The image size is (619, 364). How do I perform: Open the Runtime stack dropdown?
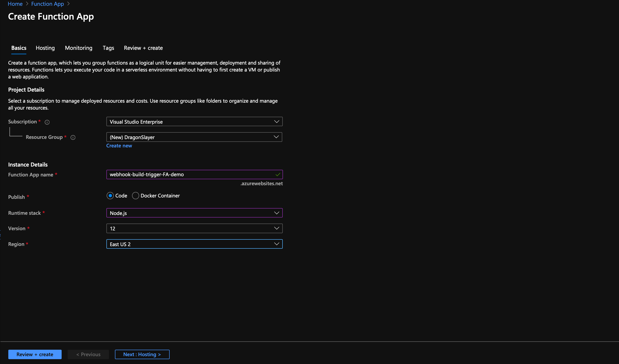194,213
